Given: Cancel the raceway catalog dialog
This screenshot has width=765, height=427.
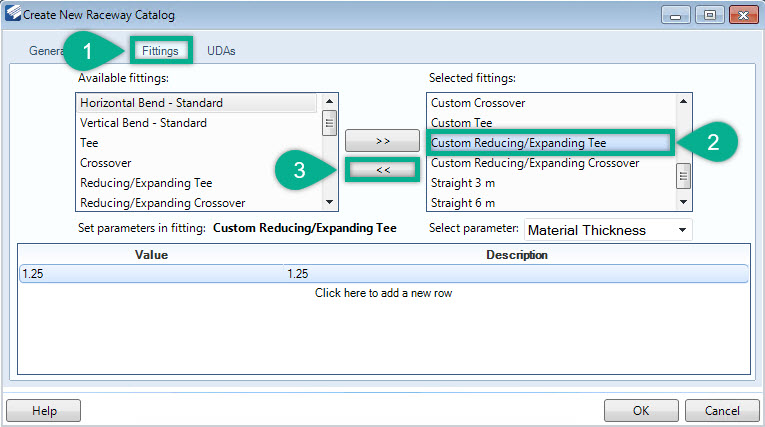Looking at the screenshot, I should tap(722, 410).
